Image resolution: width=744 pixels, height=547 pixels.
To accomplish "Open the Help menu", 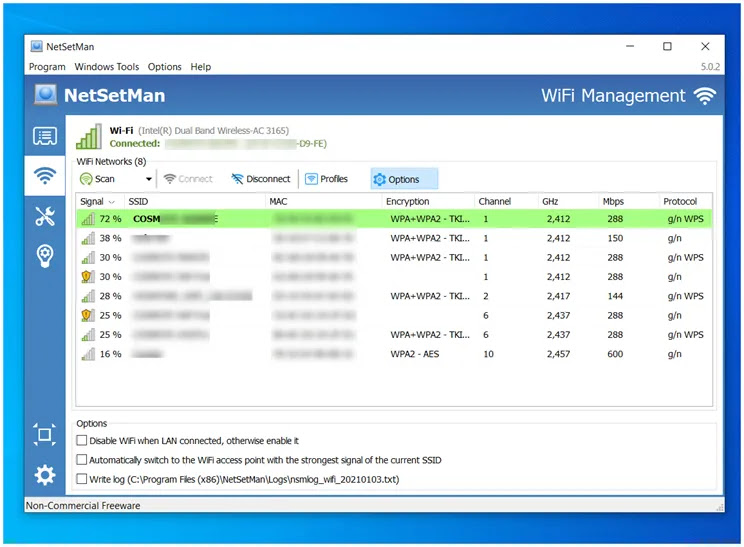I will coord(200,66).
